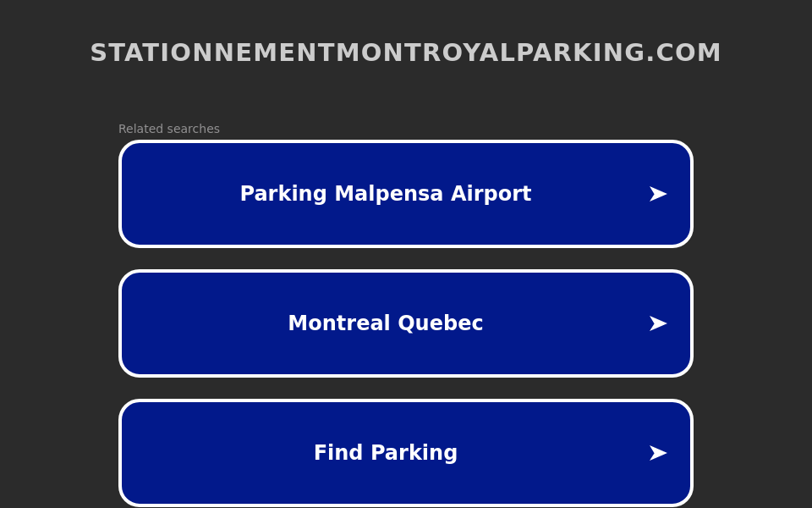Click the STATIONNEMENTMONTROYALPARKING.COM heading
This screenshot has height=508, width=812.
(406, 52)
